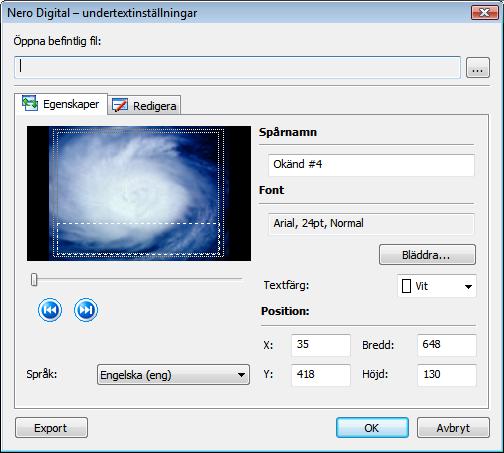The height and width of the screenshot is (453, 504).
Task: Click the video preview slider handle
Action: [34, 279]
